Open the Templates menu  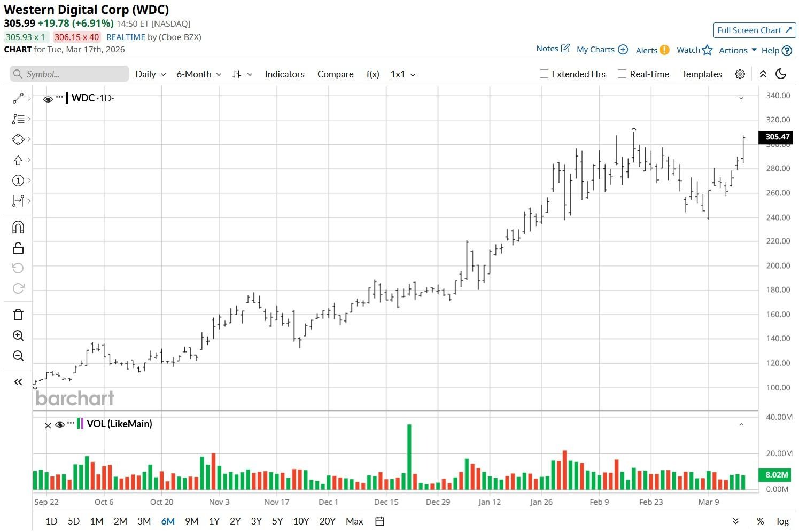click(702, 74)
